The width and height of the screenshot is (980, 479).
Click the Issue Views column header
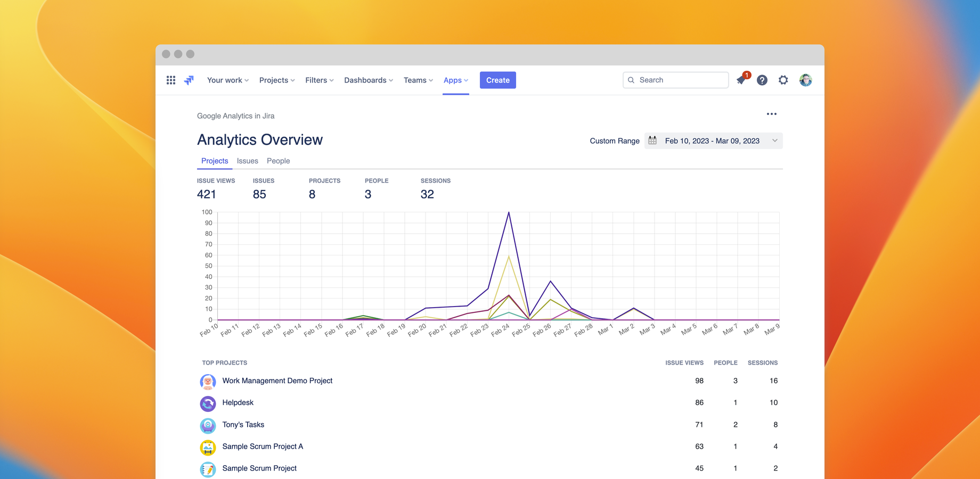[x=684, y=363]
